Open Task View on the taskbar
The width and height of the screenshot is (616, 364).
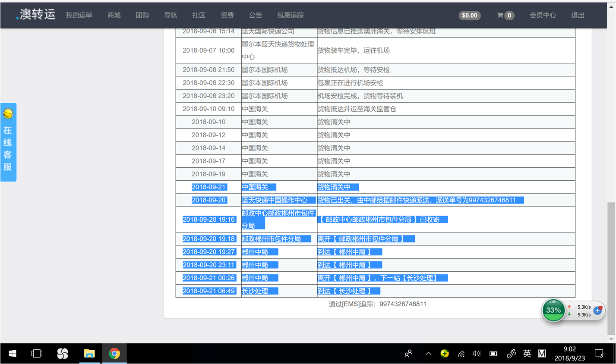point(37,354)
